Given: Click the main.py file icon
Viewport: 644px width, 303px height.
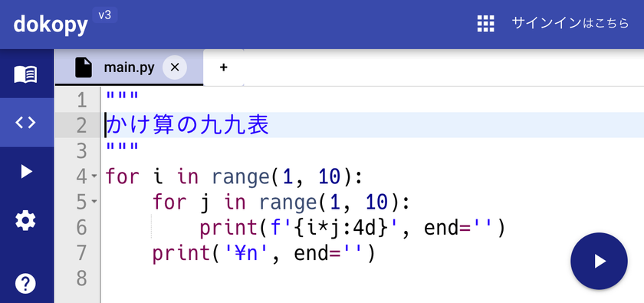Looking at the screenshot, I should pos(84,68).
